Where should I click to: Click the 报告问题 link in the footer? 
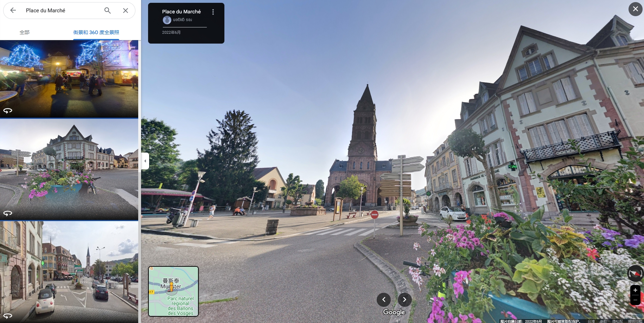[x=635, y=321]
